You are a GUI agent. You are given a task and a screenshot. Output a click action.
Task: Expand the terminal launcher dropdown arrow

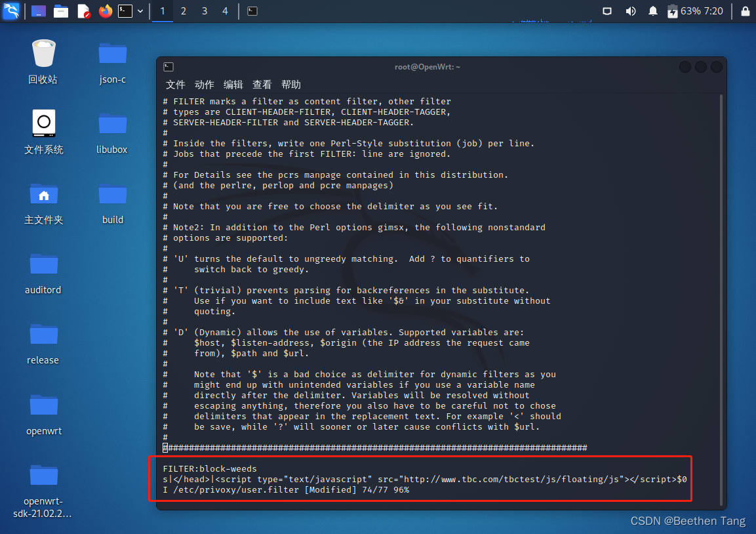[140, 11]
